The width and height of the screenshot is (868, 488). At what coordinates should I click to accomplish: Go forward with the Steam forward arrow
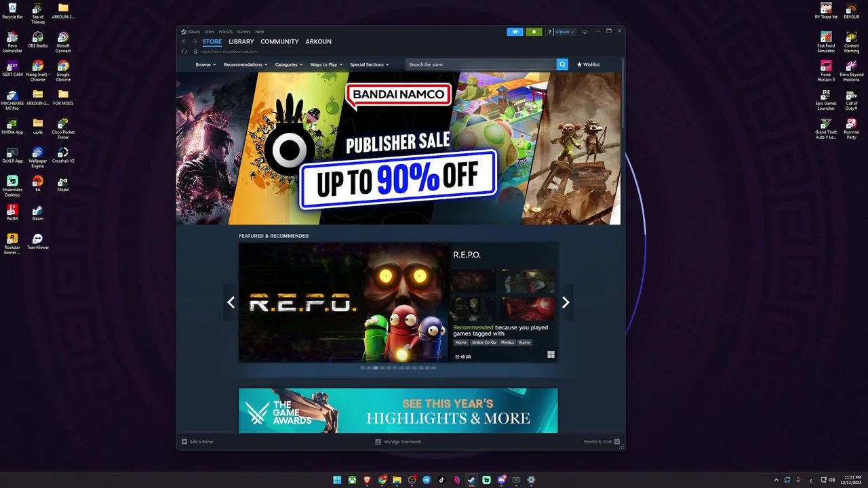[195, 41]
